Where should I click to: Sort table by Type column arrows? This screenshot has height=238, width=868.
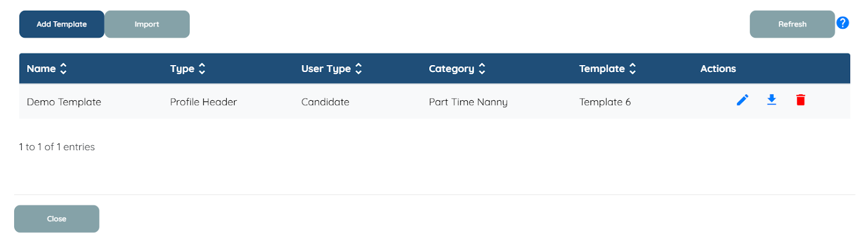(x=202, y=69)
